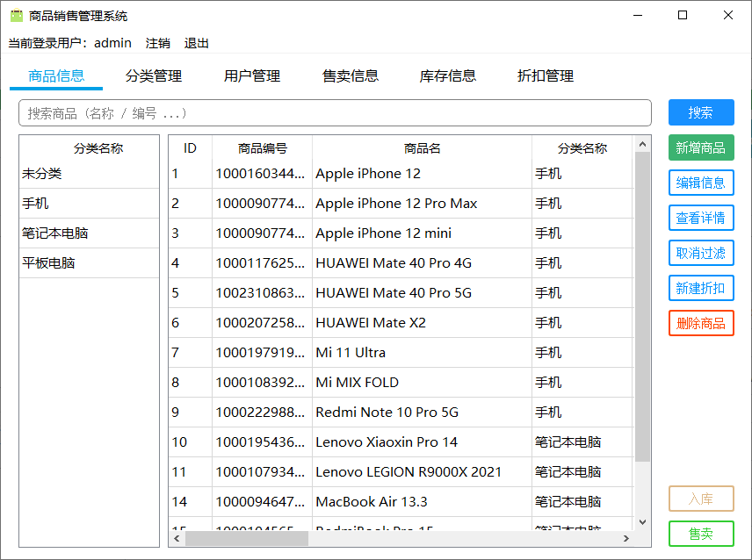This screenshot has height=560, width=752.
Task: Open the 库存信息 tab
Action: point(448,75)
